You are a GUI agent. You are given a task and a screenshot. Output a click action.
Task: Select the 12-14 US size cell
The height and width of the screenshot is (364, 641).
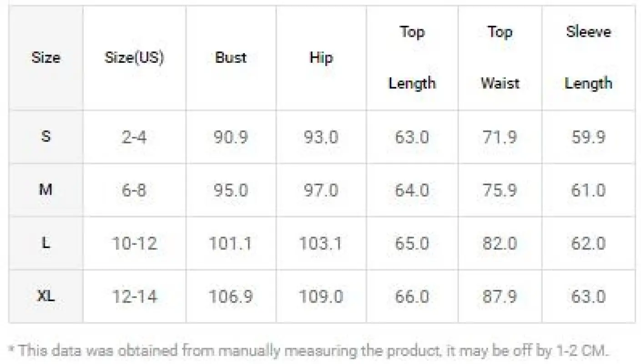134,297
